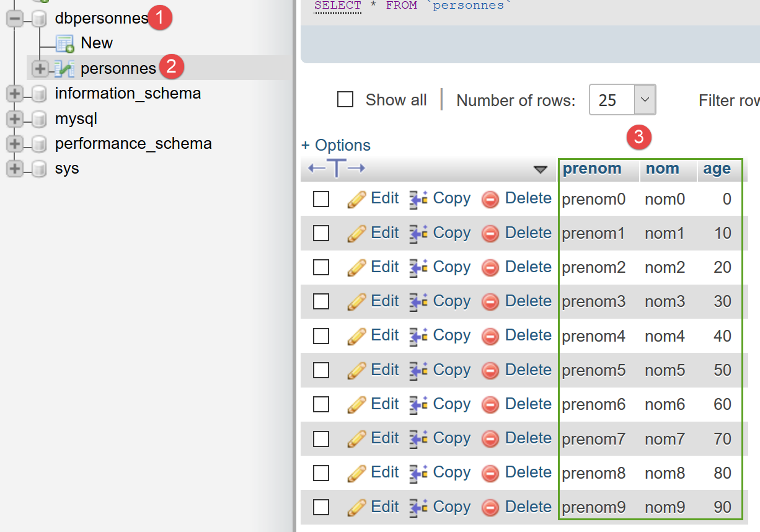Check the row checkbox for prenom2

click(321, 267)
